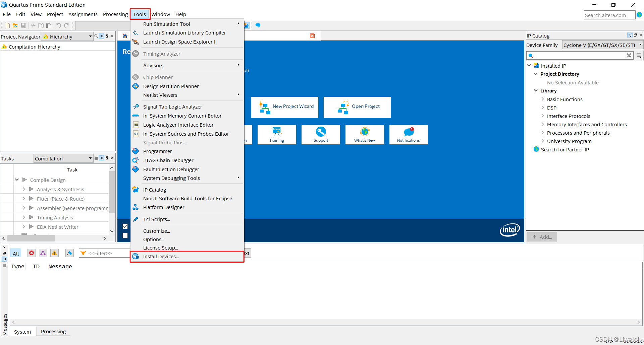Toggle the checked checkbox at bottom of home page

[x=125, y=226]
